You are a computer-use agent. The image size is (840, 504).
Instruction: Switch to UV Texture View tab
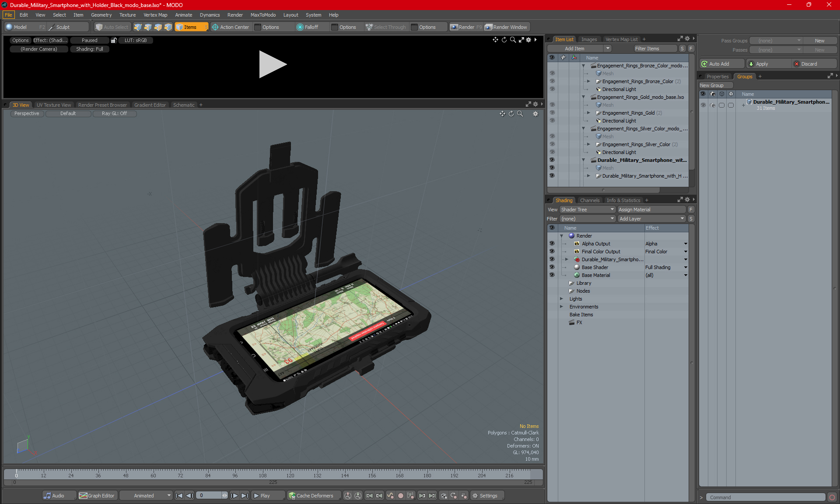click(x=53, y=105)
